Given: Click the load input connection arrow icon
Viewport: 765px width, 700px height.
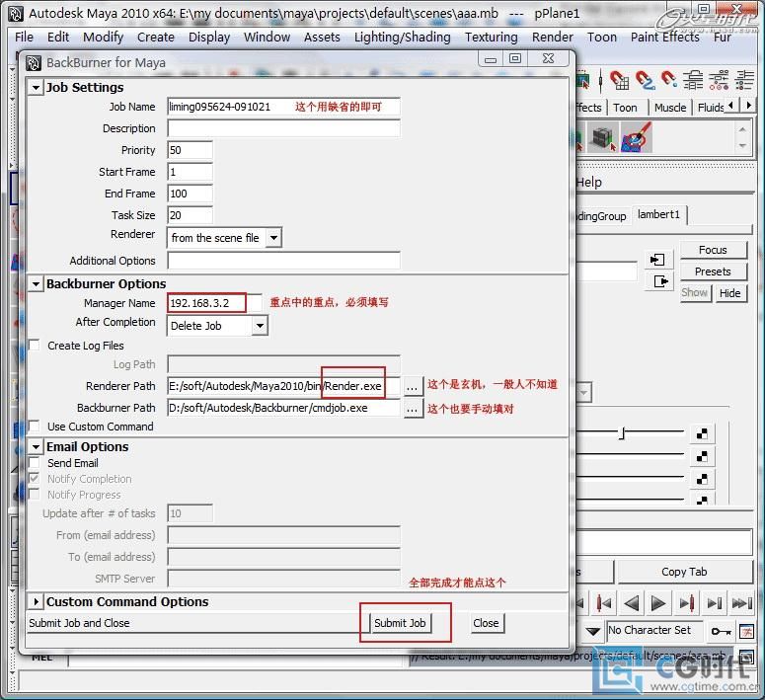Looking at the screenshot, I should (x=657, y=260).
